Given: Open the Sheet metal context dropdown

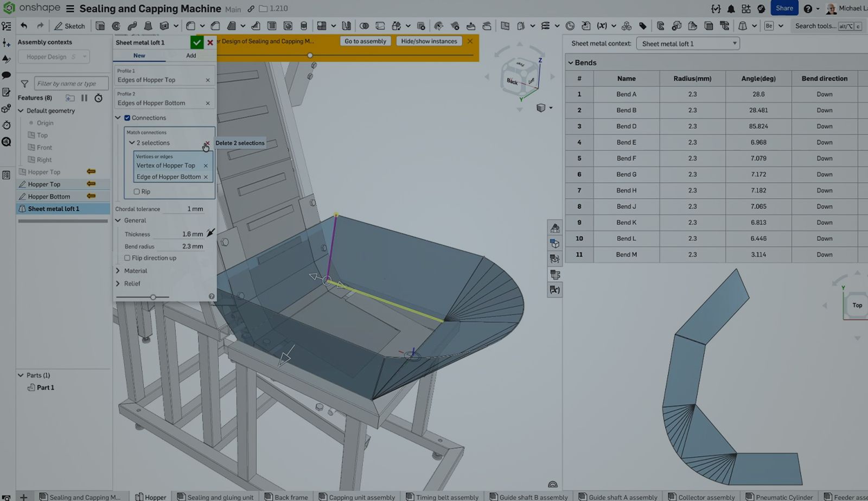Looking at the screenshot, I should point(687,43).
